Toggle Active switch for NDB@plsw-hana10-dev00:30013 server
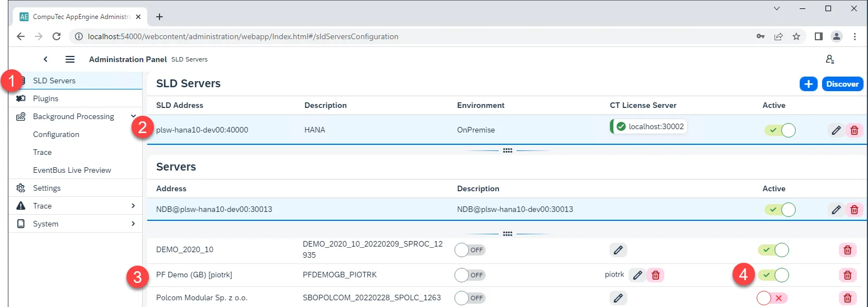The image size is (868, 307). tap(780, 210)
